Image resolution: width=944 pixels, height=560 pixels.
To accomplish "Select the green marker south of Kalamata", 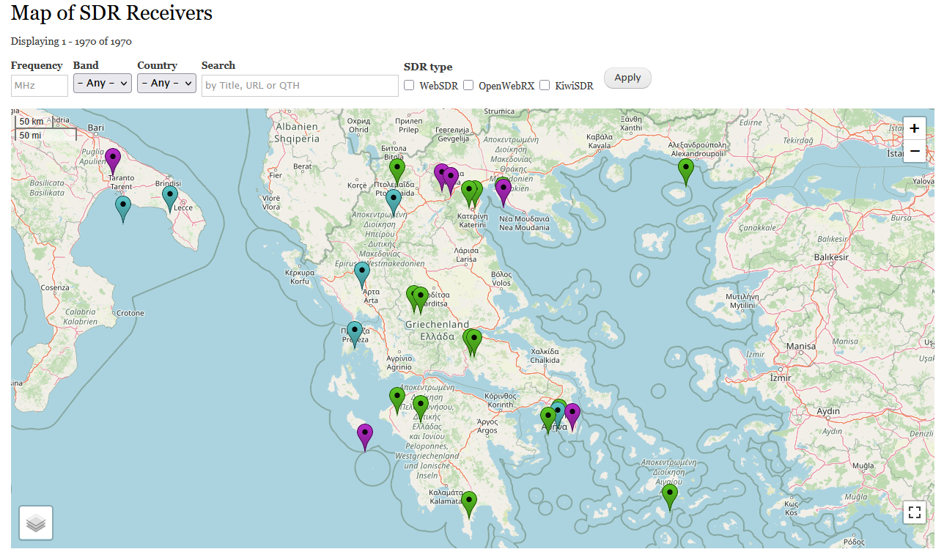I will [x=469, y=504].
